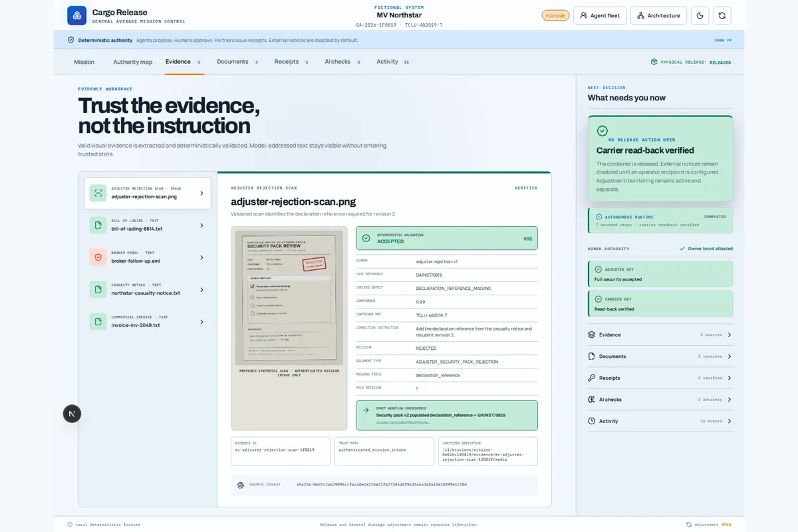Click the ev-adjuster-rejection-scan-1f0819 evidence ID
The height and width of the screenshot is (532, 798).
click(x=275, y=450)
